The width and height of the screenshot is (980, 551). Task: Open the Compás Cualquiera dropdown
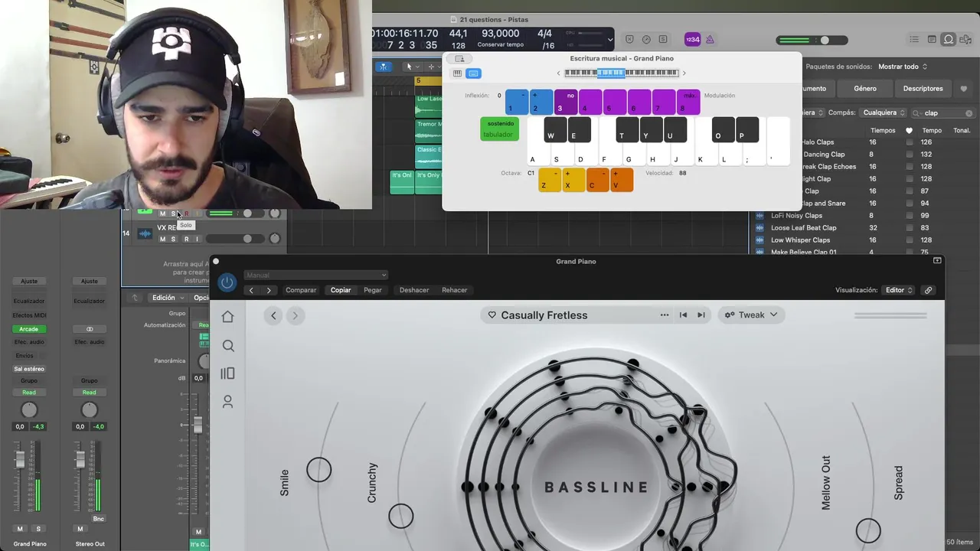tap(884, 112)
